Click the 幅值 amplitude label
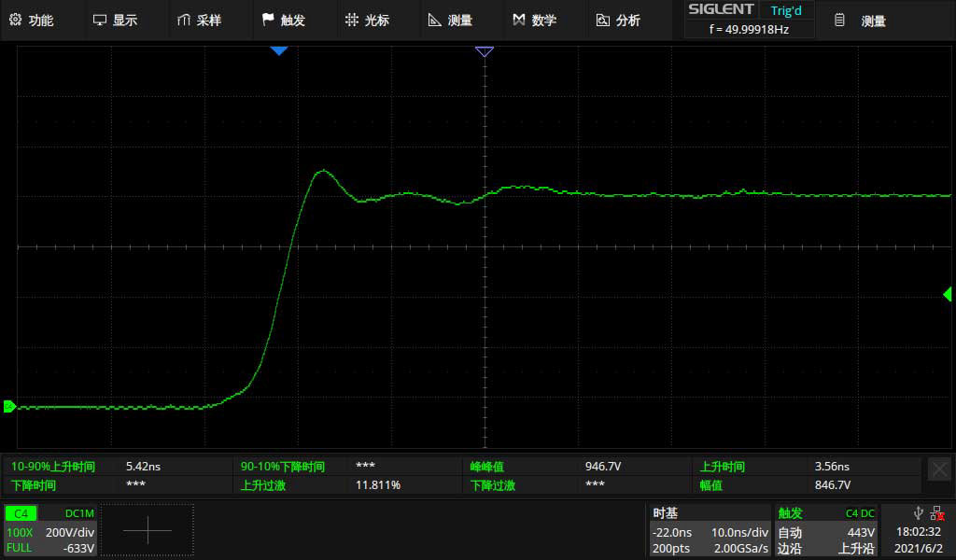The height and width of the screenshot is (560, 956). pyautogui.click(x=710, y=485)
